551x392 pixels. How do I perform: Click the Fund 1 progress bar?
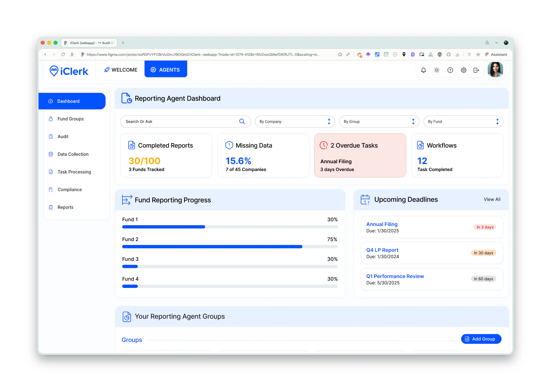(x=230, y=227)
